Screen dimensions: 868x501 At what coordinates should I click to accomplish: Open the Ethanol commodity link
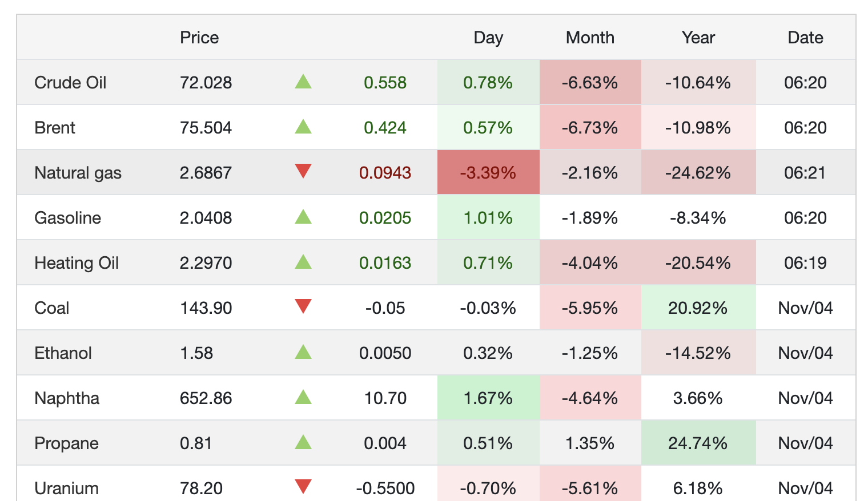63,353
